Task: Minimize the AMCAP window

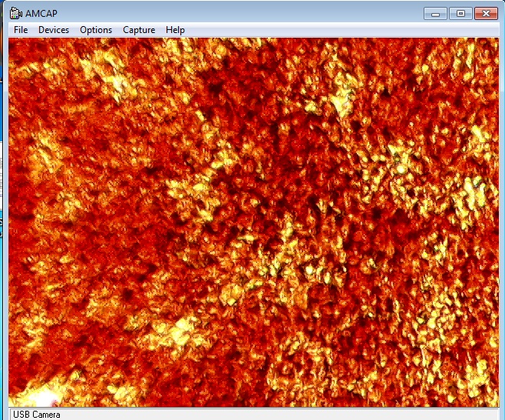Action: point(435,13)
